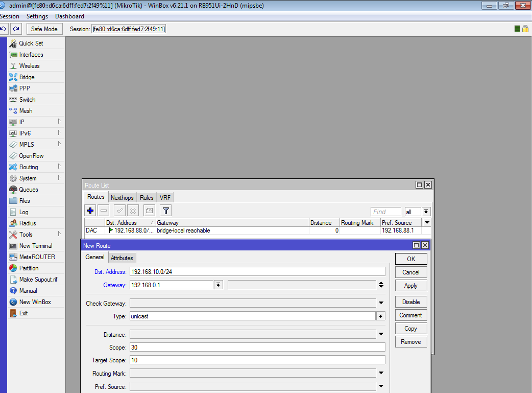This screenshot has width=532, height=393.
Task: Open the Session menu
Action: [10, 16]
